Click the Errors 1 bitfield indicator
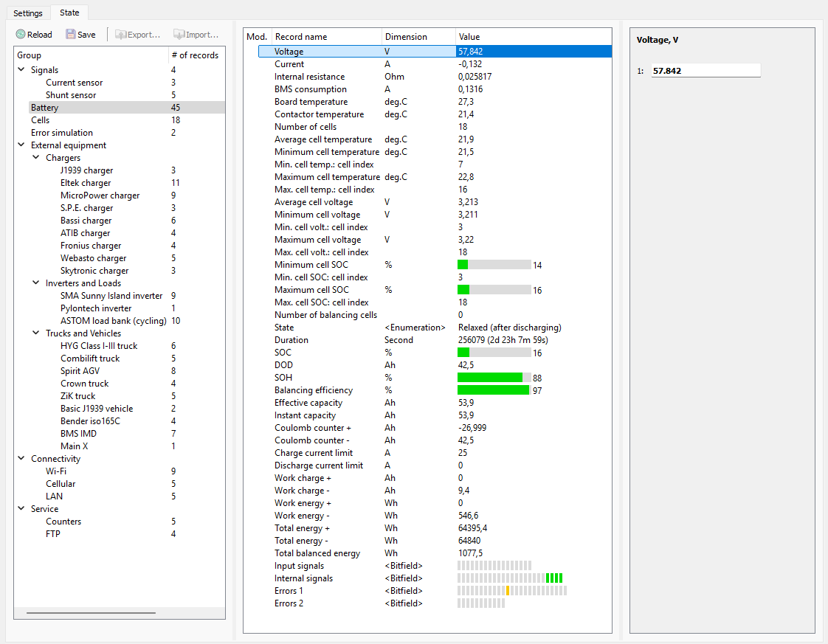Image resolution: width=828 pixels, height=644 pixels. point(511,591)
